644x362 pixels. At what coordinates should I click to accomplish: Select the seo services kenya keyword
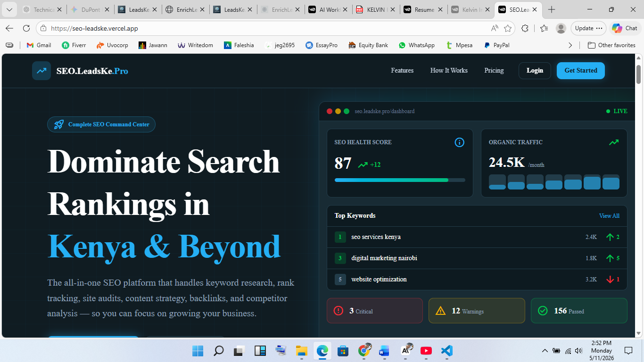pos(376,237)
